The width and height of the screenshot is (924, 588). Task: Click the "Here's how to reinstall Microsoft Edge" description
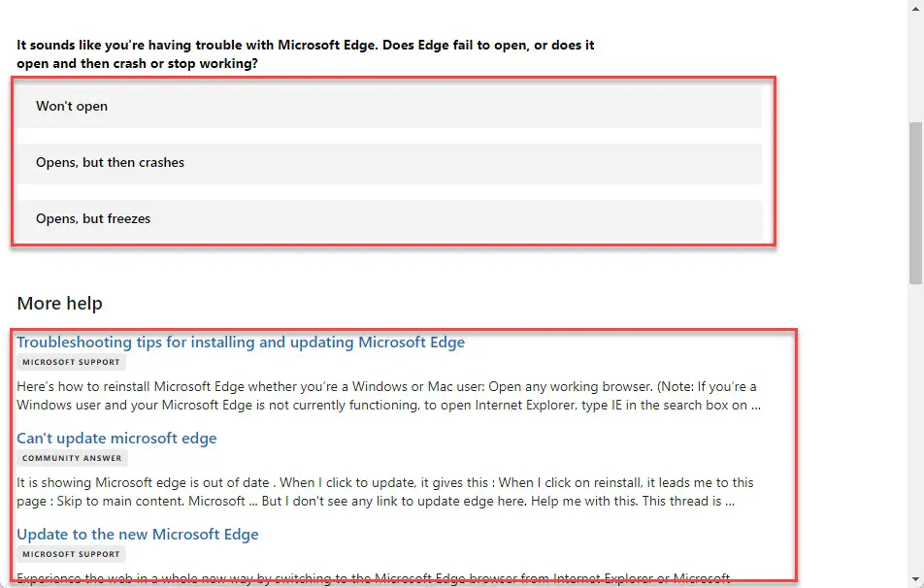point(388,396)
